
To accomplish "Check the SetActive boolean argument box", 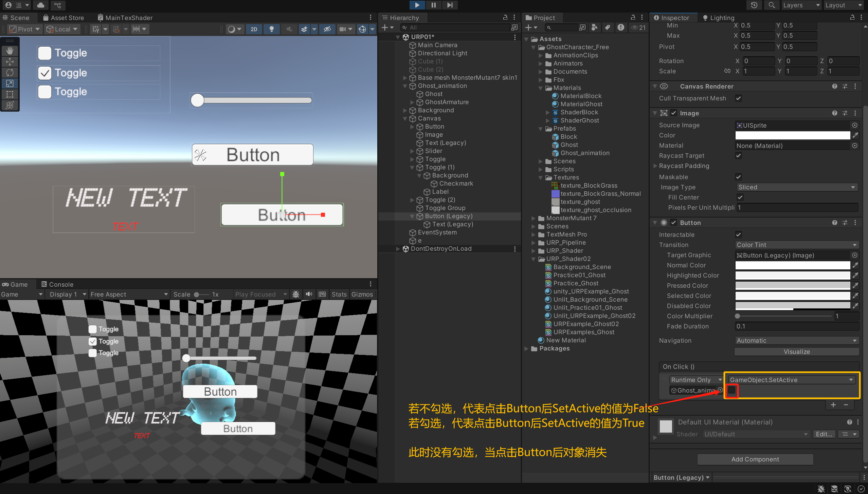I will pyautogui.click(x=732, y=390).
